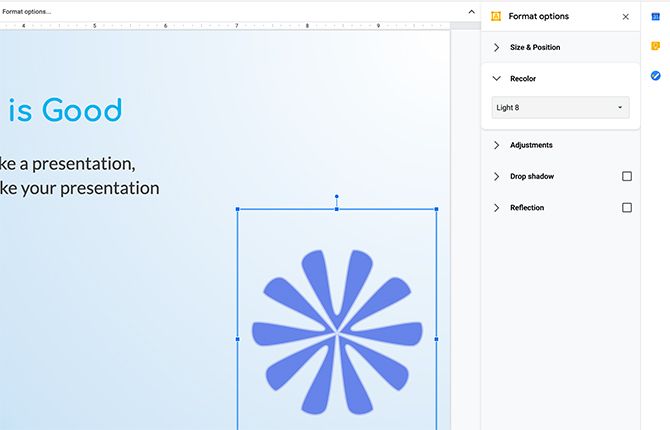Click the 'ke a presentation,' text line
The width and height of the screenshot is (670, 430).
[x=68, y=164]
